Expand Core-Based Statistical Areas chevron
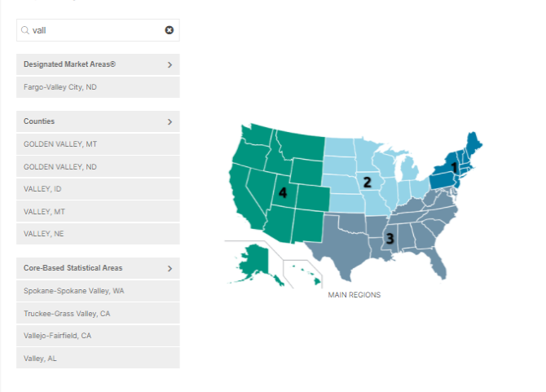Image resolution: width=546 pixels, height=392 pixels. (170, 268)
